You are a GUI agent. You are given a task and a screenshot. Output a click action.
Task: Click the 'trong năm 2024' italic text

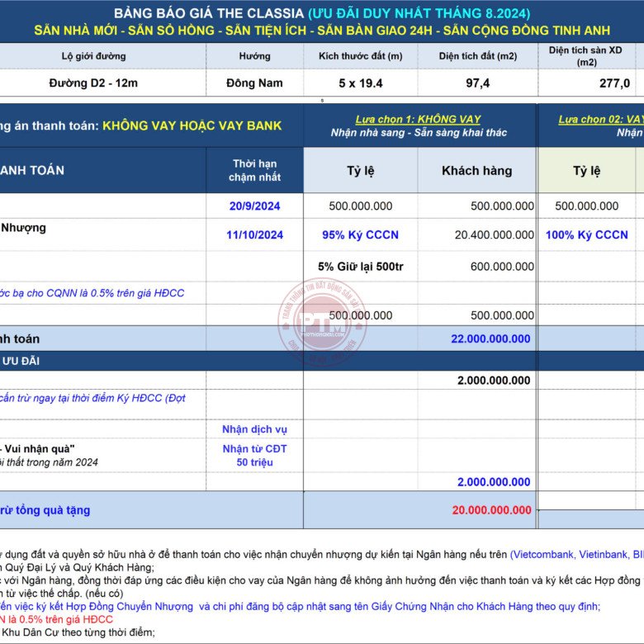[63, 462]
